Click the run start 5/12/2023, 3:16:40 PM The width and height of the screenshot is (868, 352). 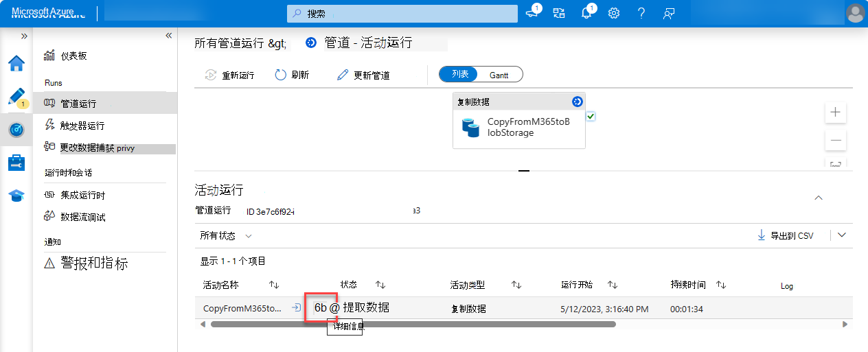pyautogui.click(x=604, y=309)
